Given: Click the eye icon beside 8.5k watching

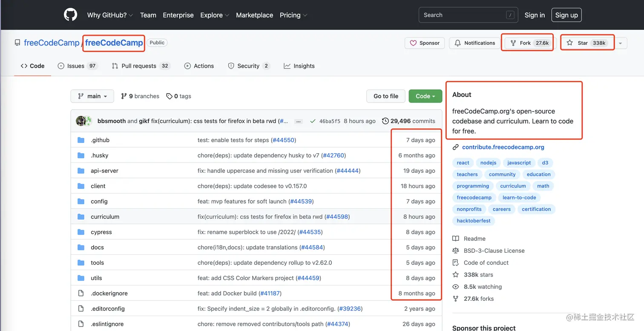Looking at the screenshot, I should (456, 287).
